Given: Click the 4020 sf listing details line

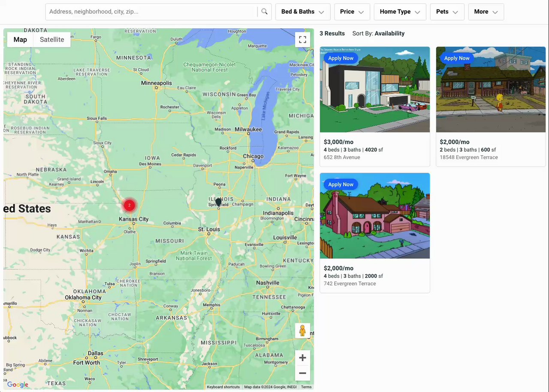Looking at the screenshot, I should tap(353, 150).
